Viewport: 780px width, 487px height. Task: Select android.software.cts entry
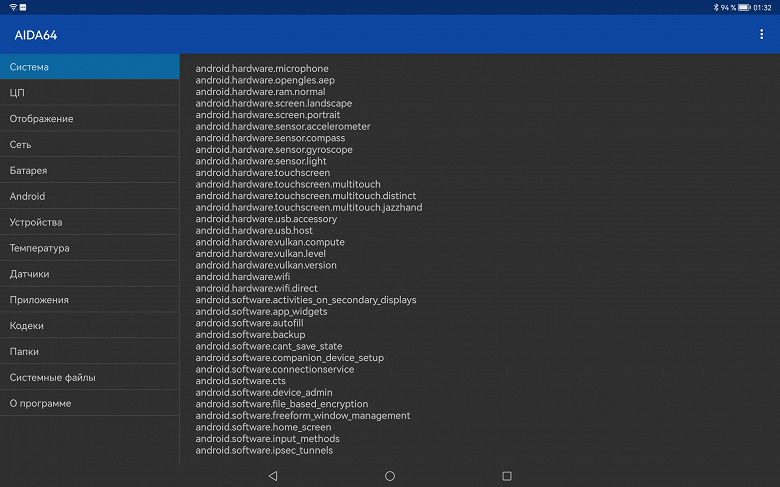240,381
